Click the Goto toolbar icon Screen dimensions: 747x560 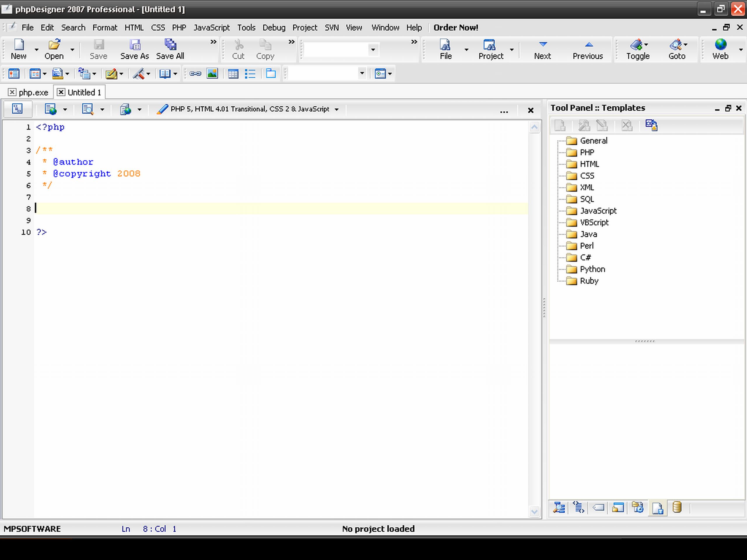676,49
